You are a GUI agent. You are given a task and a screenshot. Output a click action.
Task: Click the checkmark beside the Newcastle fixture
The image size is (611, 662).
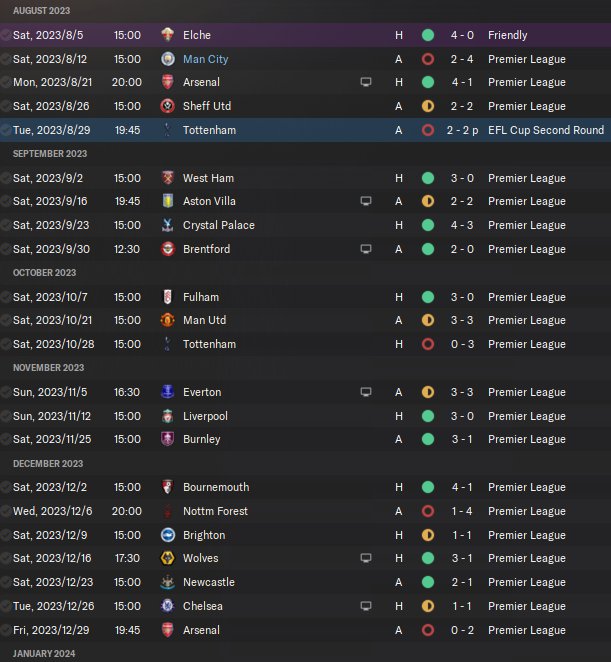pos(7,582)
